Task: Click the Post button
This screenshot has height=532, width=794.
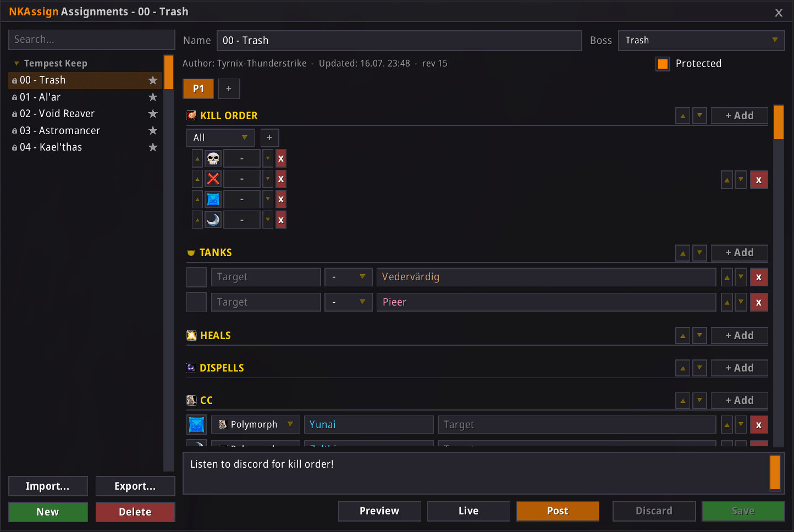Action: [x=558, y=511]
